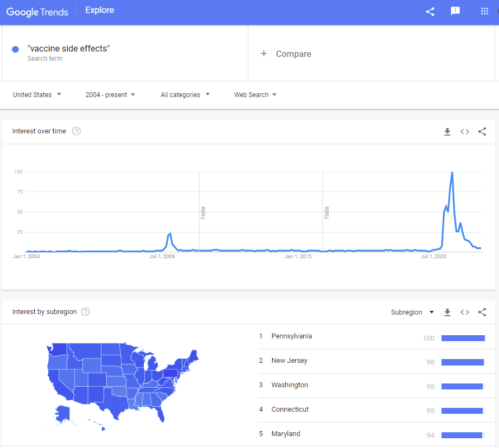Open the embed code for Interest over time chart

point(464,131)
